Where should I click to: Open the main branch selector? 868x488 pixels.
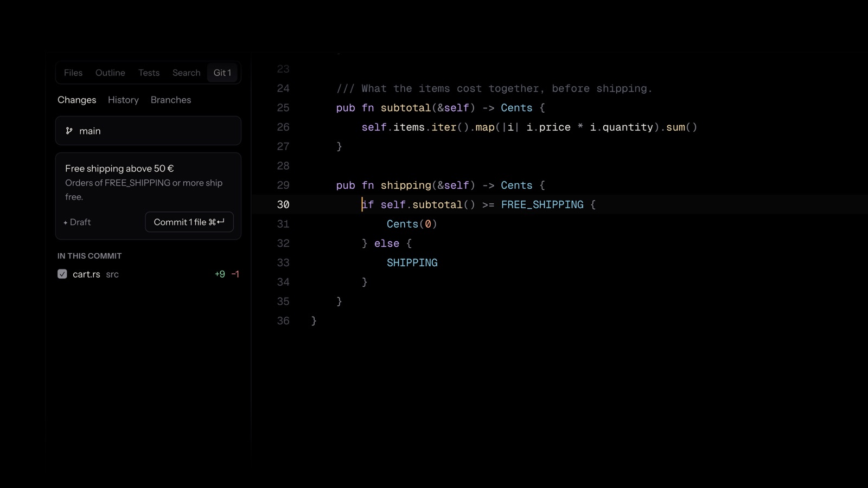(148, 131)
